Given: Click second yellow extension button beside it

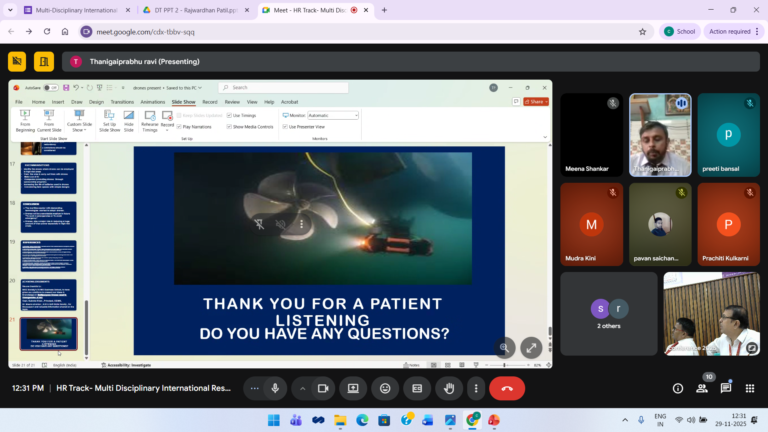Looking at the screenshot, I should coord(44,62).
